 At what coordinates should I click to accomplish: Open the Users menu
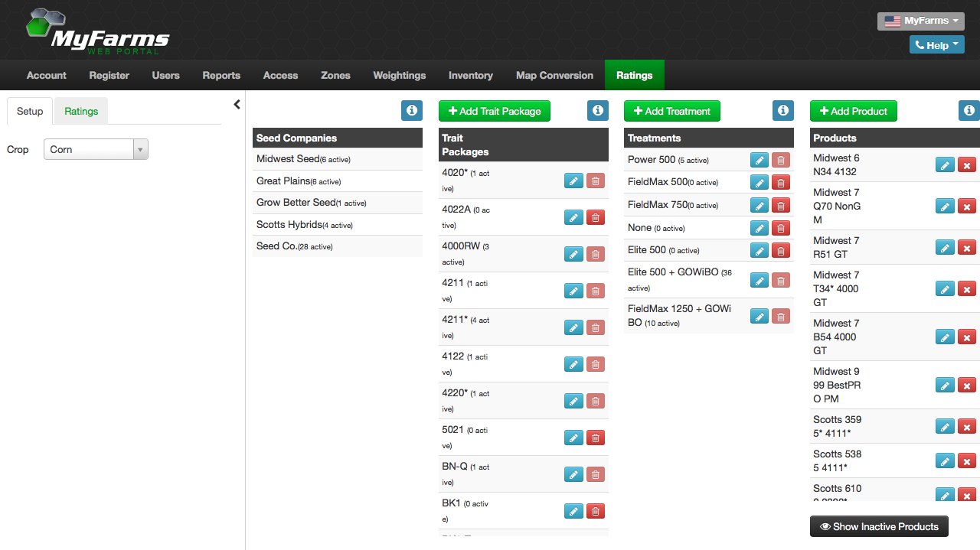(x=166, y=75)
